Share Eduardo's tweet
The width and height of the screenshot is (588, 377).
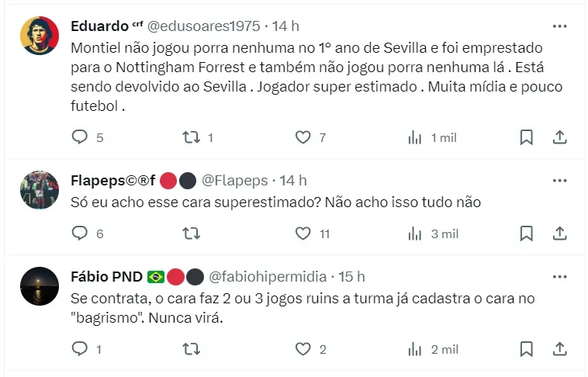pyautogui.click(x=559, y=137)
